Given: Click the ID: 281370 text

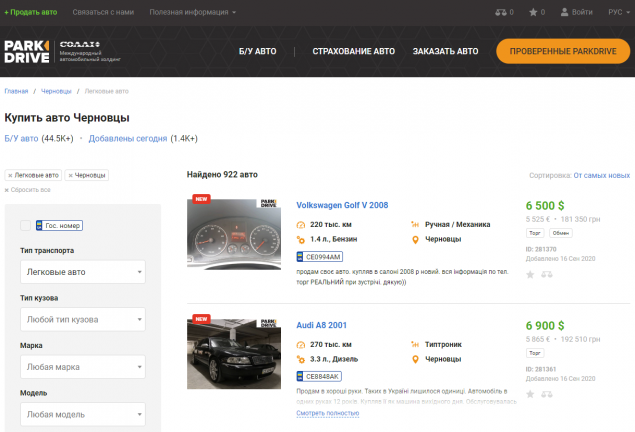Looking at the screenshot, I should 541,249.
